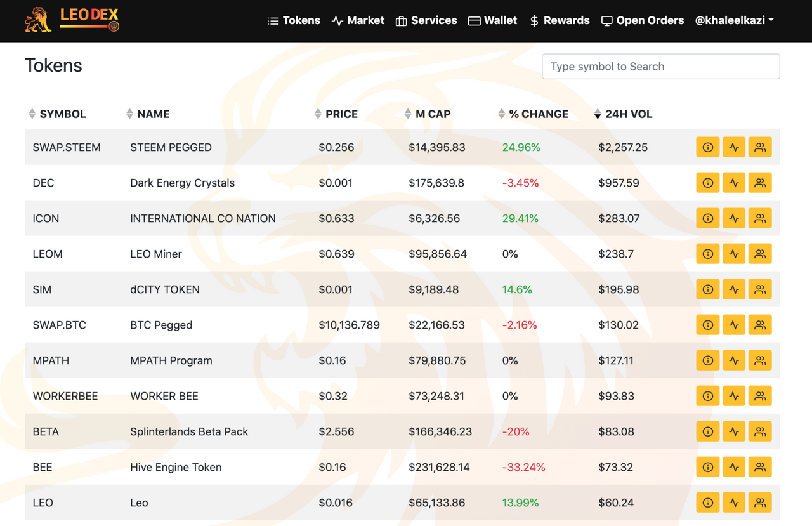Screen dimensions: 812x526
Task: Show holders of BEE token
Action: point(760,467)
